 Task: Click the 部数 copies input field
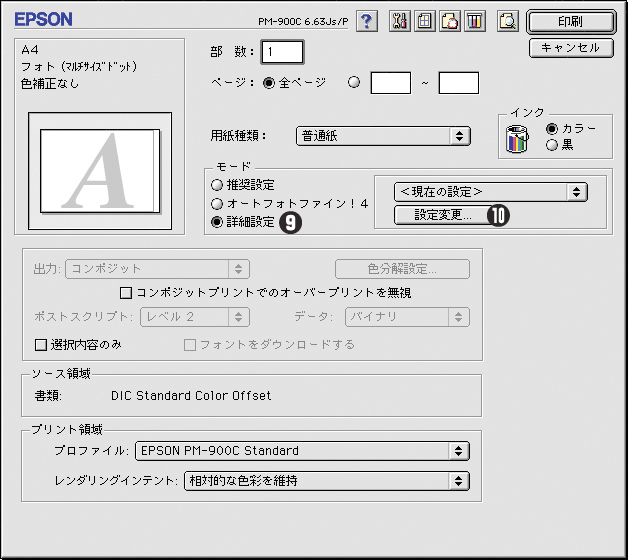[x=282, y=52]
